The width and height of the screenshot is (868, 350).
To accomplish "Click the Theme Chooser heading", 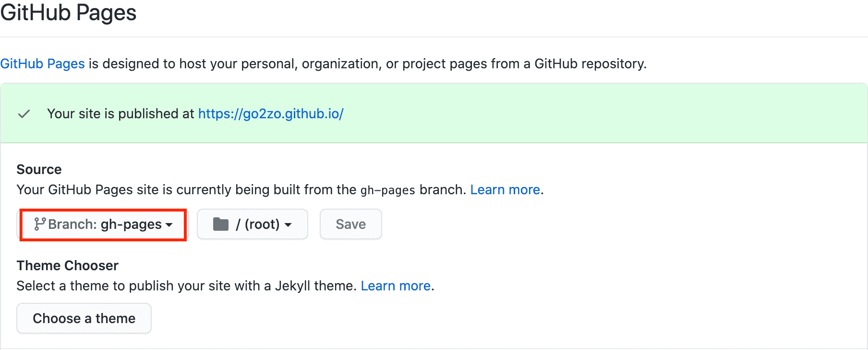I will pos(67,266).
